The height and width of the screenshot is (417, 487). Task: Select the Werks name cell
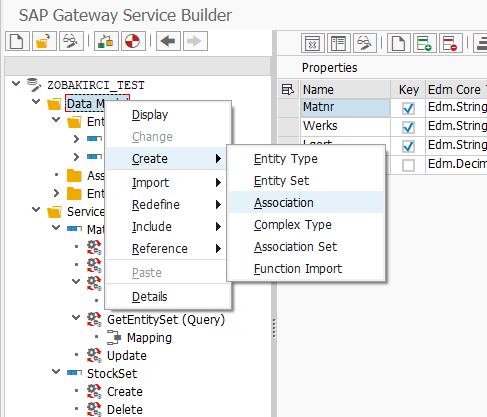[x=345, y=126]
